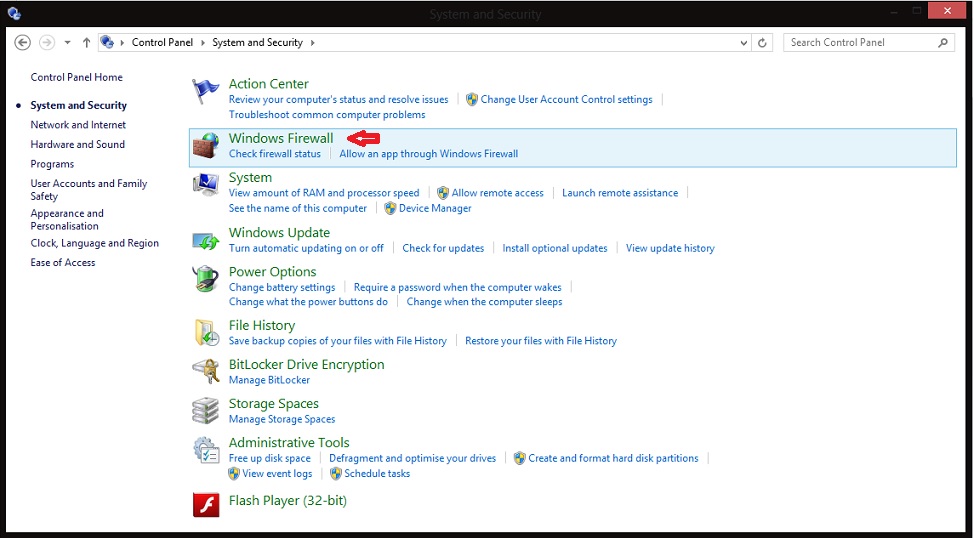
Task: Open recent locations dropdown arrow
Action: coord(67,43)
